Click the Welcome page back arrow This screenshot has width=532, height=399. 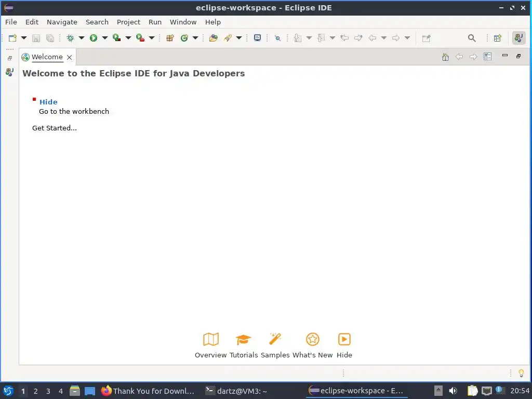[x=459, y=57]
